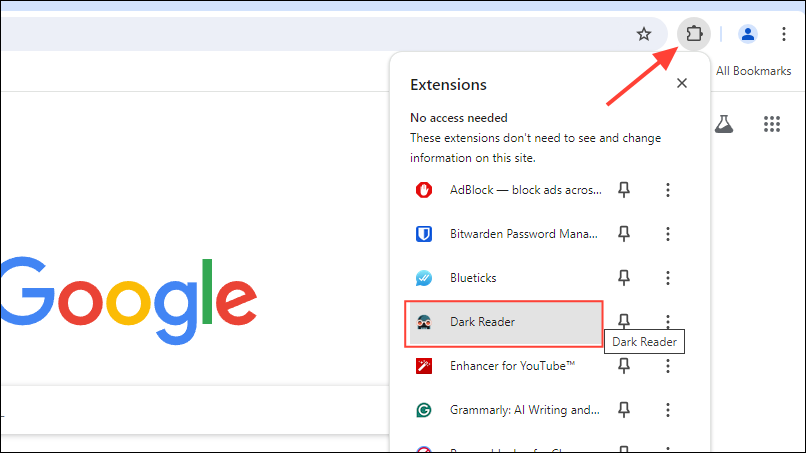Open more options for Enhancer for YouTube
The height and width of the screenshot is (453, 806).
tap(668, 366)
